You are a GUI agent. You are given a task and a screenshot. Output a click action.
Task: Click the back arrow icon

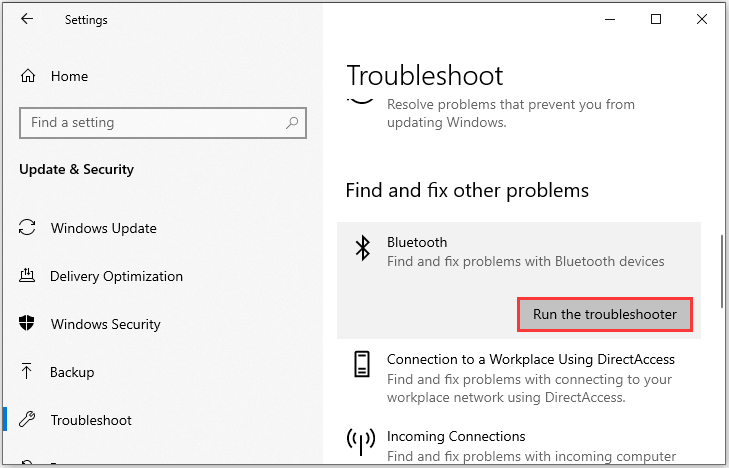click(x=27, y=19)
